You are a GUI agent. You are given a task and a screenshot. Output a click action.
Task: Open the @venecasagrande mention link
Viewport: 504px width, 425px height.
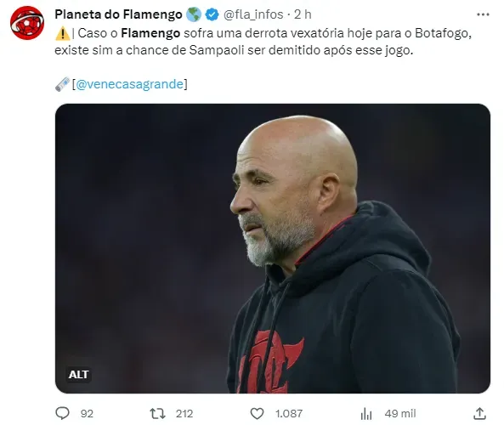tap(129, 84)
